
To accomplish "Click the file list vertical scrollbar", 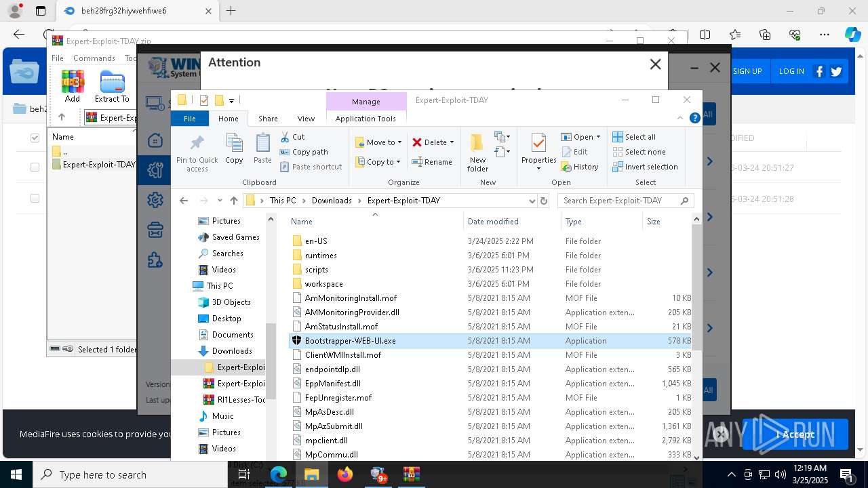I will pos(696,288).
